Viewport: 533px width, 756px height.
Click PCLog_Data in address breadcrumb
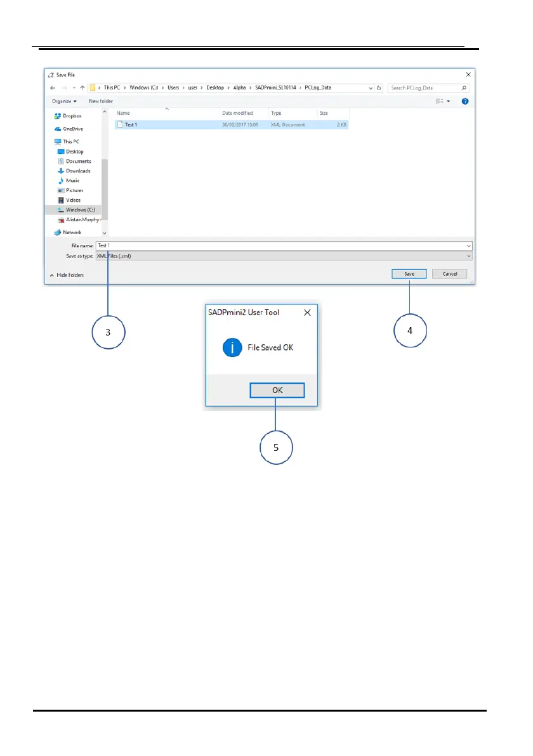click(318, 88)
